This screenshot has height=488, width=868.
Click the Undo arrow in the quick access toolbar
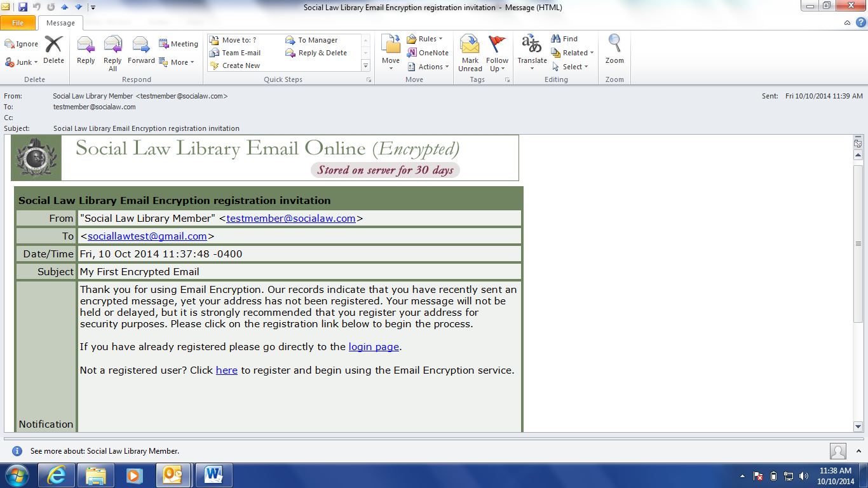point(37,7)
